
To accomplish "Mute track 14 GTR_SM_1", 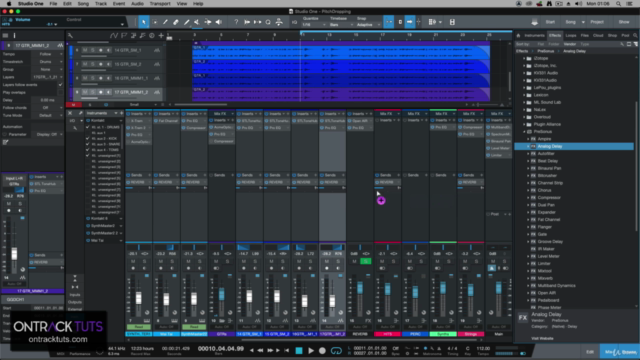I will click(x=85, y=50).
